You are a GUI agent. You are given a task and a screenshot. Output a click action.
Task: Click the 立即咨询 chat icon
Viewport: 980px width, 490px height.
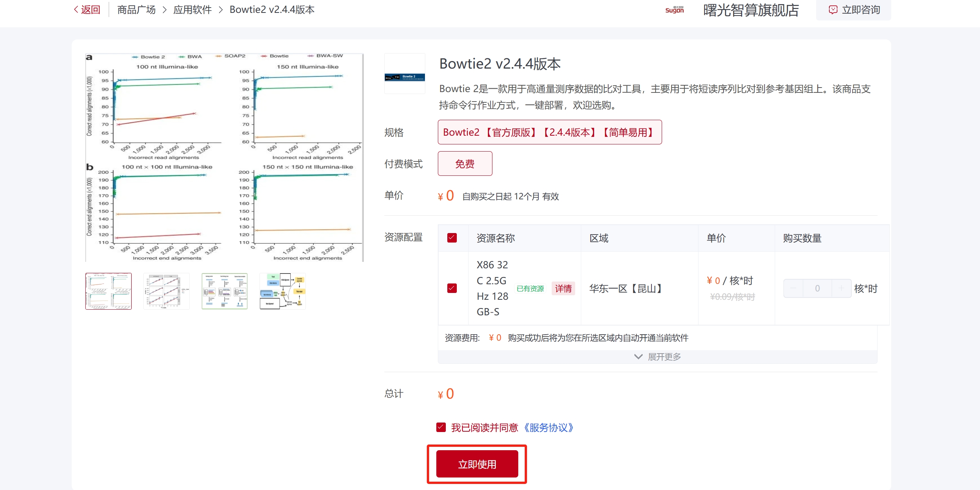pos(833,10)
